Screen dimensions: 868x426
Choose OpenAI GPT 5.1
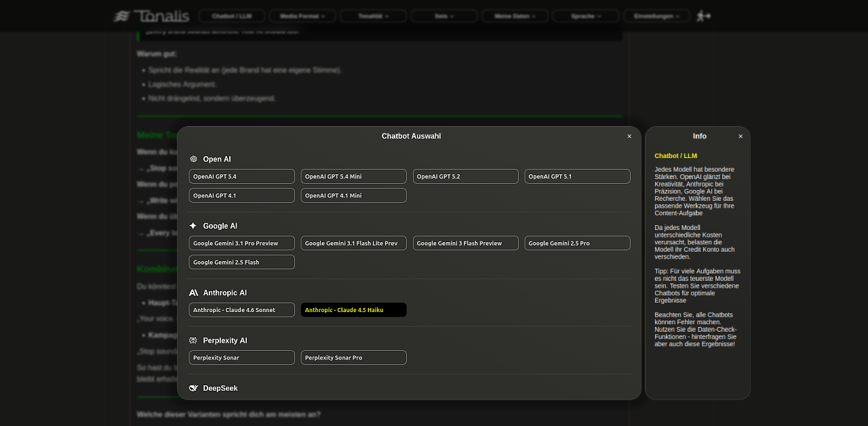pos(578,176)
